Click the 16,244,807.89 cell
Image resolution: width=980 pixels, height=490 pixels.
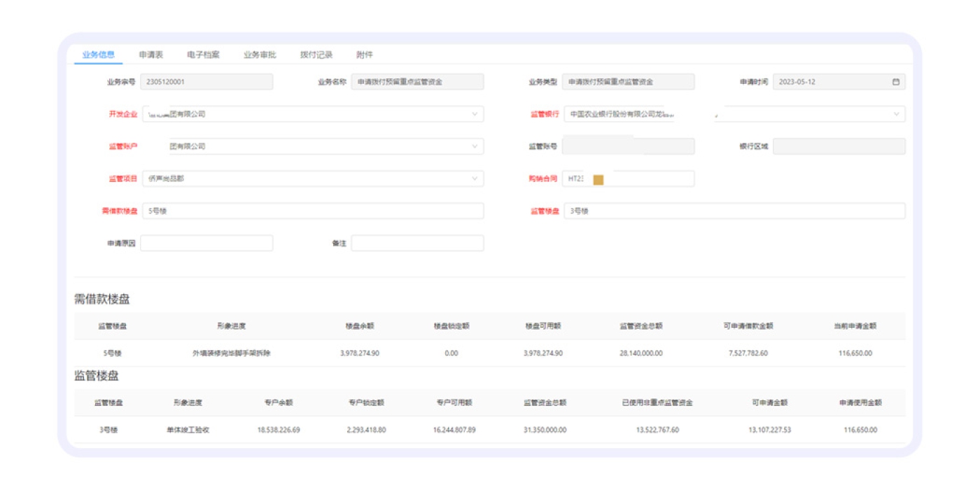[x=454, y=430]
